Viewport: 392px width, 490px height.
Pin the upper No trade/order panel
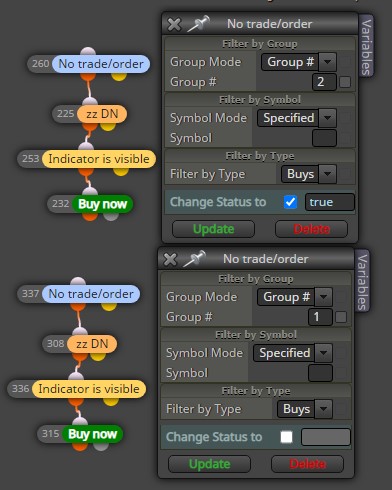point(198,24)
